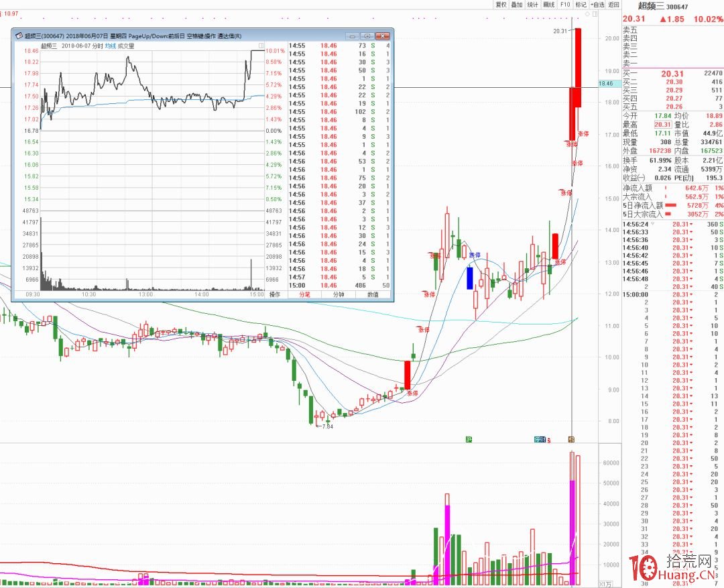The width and height of the screenshot is (724, 588).
Task: Click the 均线 label in intraday chart
Action: pyautogui.click(x=110, y=46)
